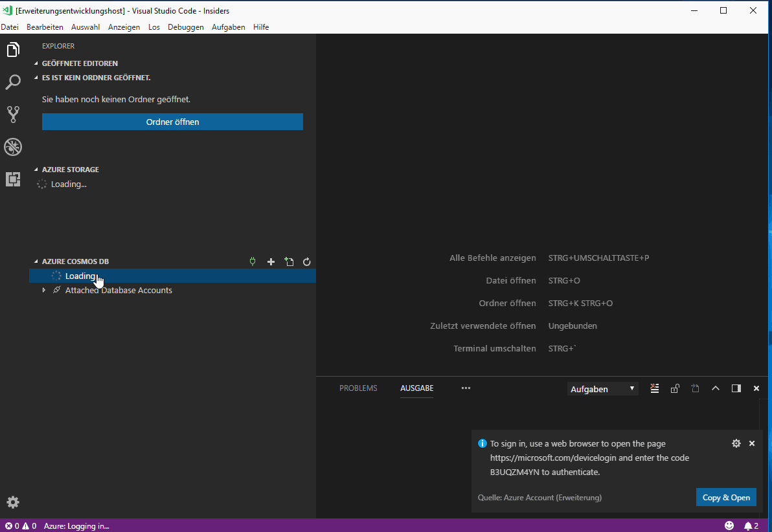Viewport: 772px width, 532px height.
Task: Click the VS Code logo in title bar
Action: point(7,10)
